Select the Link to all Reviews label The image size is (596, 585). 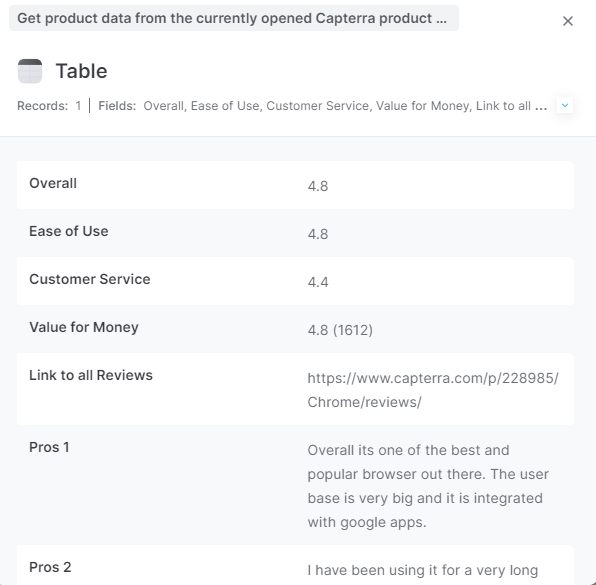[91, 375]
